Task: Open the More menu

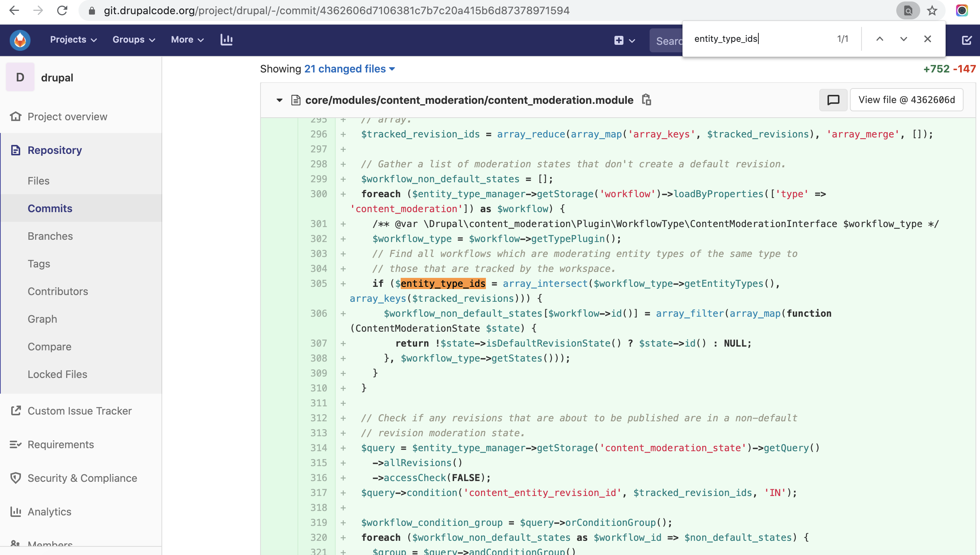Action: [187, 40]
